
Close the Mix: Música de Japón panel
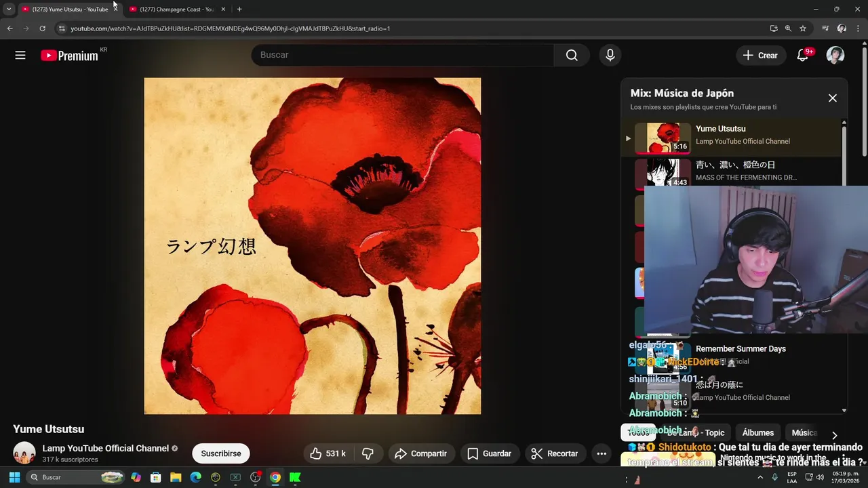(x=832, y=98)
